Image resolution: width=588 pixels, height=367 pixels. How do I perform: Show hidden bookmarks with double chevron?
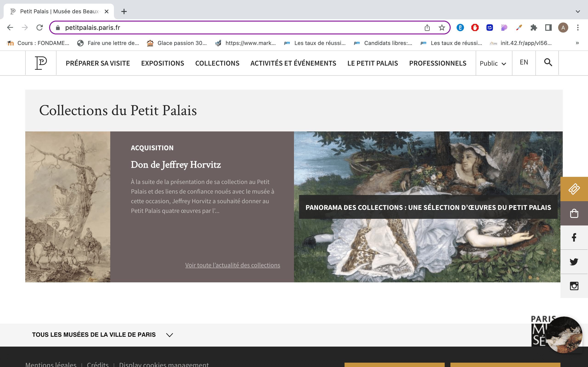pos(577,43)
